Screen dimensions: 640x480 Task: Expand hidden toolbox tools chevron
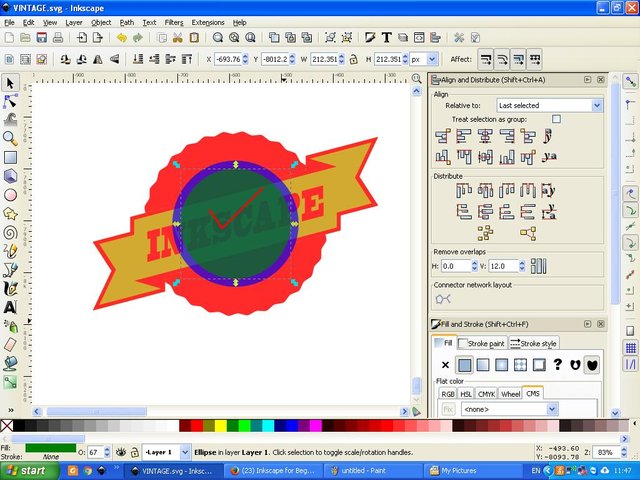[11, 410]
